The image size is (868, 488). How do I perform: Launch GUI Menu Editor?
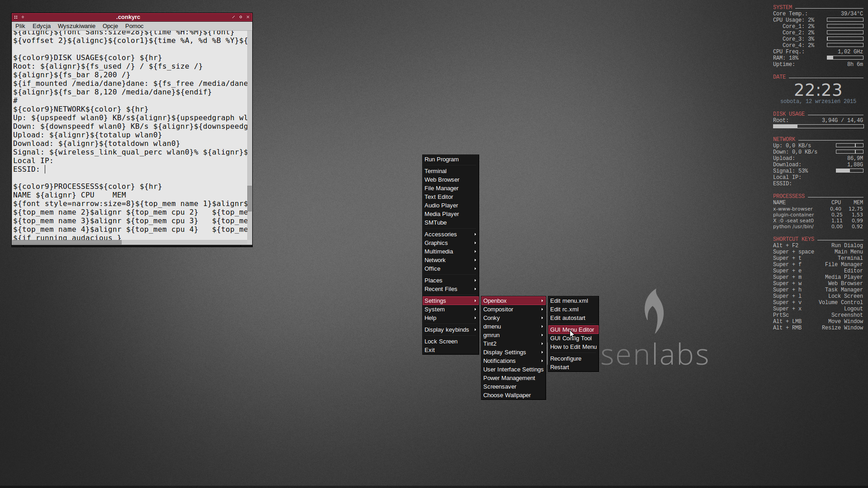[x=572, y=330]
